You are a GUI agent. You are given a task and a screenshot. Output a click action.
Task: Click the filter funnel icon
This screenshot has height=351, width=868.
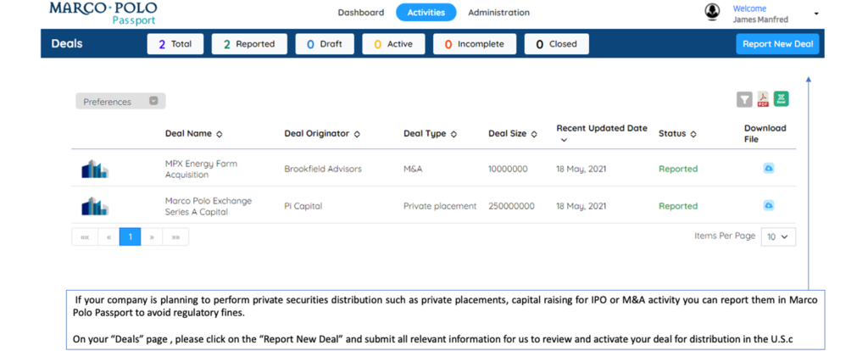tap(744, 100)
